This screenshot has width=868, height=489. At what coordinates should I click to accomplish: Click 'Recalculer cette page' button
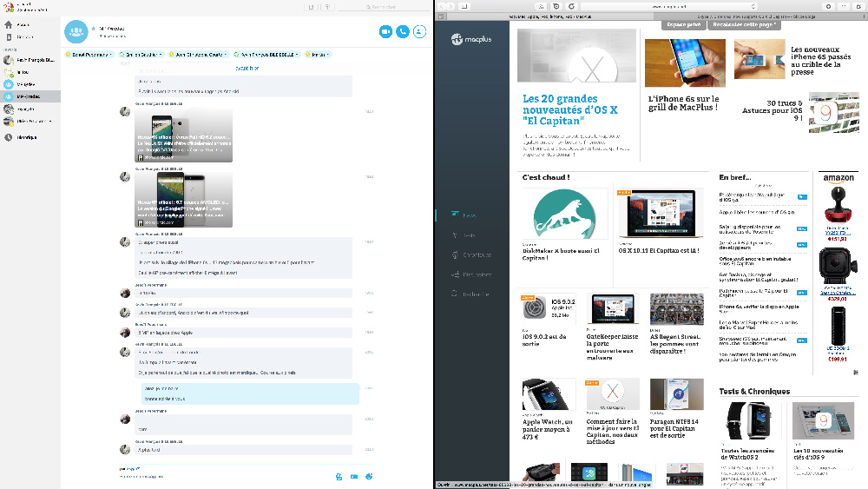pyautogui.click(x=744, y=25)
